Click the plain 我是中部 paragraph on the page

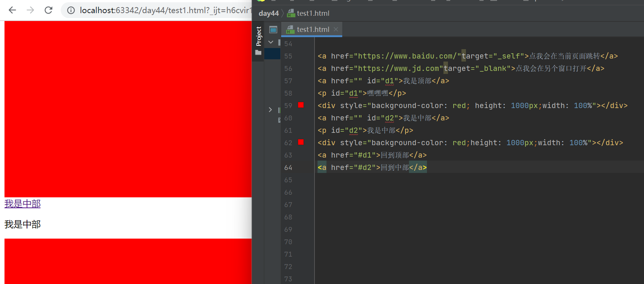click(22, 224)
